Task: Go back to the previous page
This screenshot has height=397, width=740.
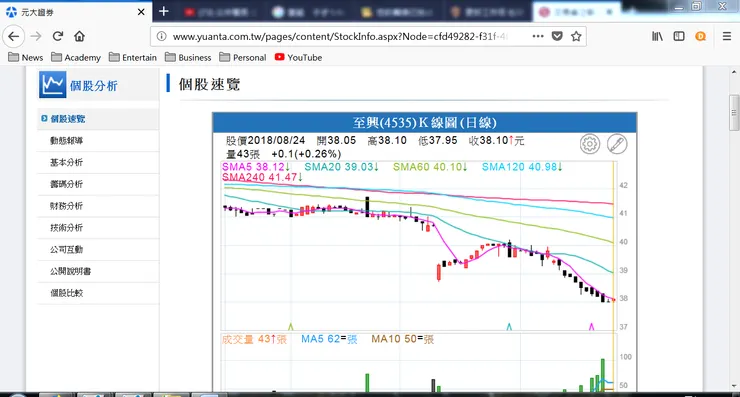Action: [14, 36]
